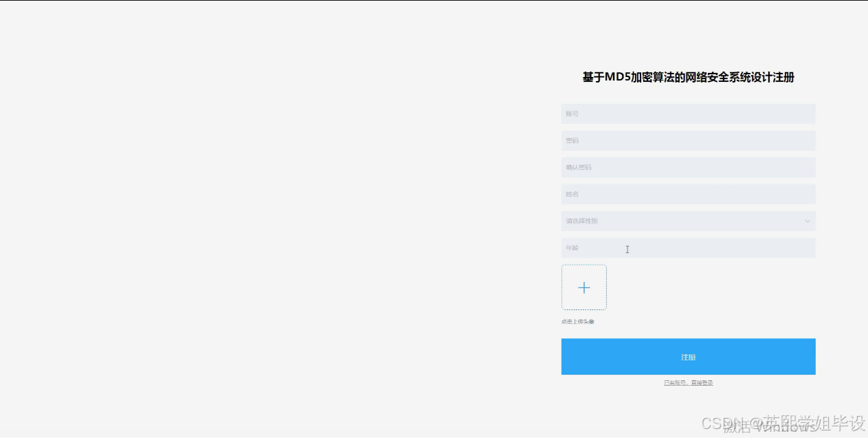Click the 账号 account input field
Screen dimensions: 868x438
coord(688,113)
